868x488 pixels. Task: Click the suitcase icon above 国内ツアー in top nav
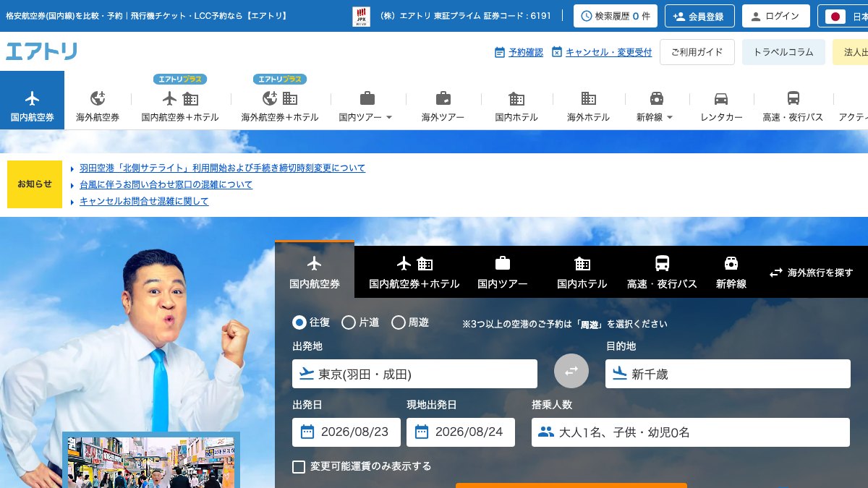(x=367, y=98)
